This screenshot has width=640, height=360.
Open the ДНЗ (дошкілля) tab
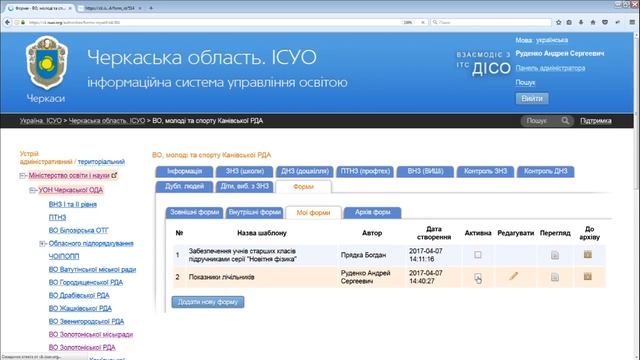coord(305,171)
